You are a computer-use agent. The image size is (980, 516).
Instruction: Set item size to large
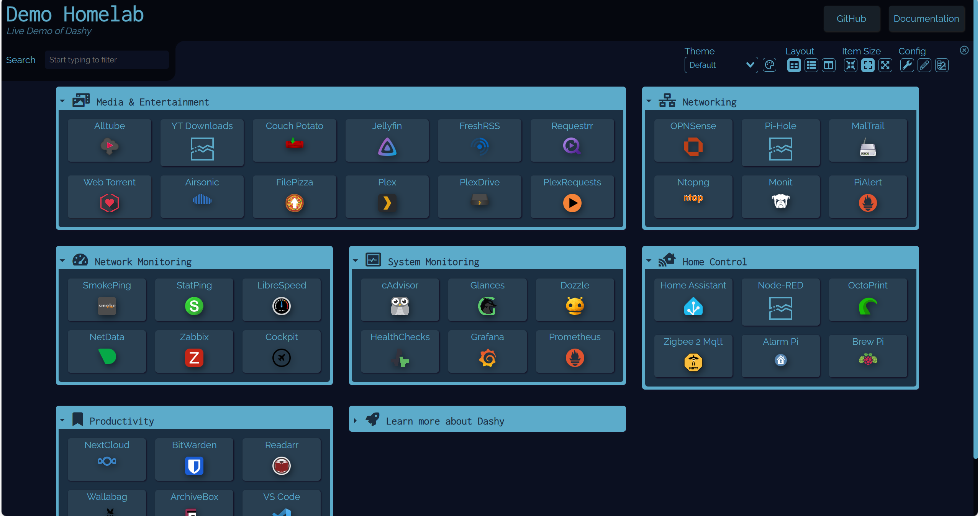click(x=885, y=65)
